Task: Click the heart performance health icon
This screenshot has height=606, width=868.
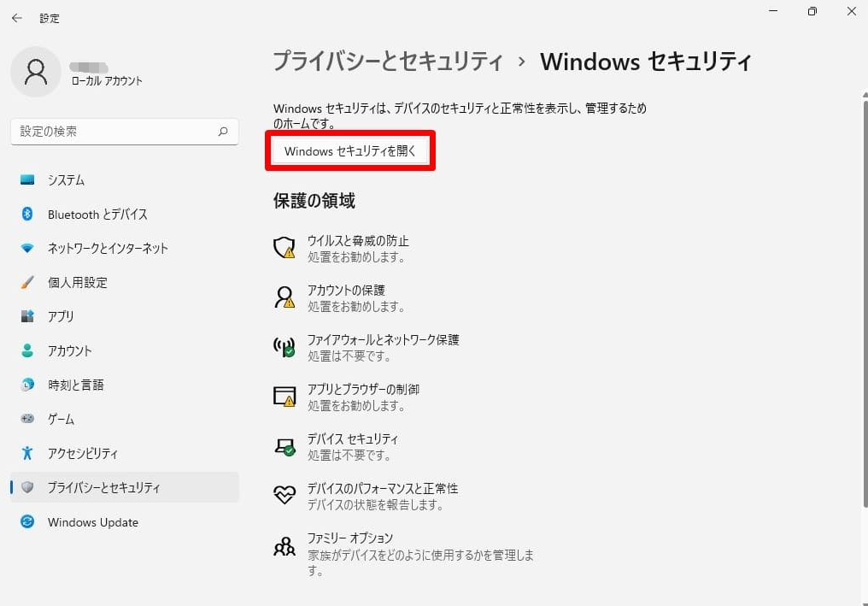Action: pos(284,495)
